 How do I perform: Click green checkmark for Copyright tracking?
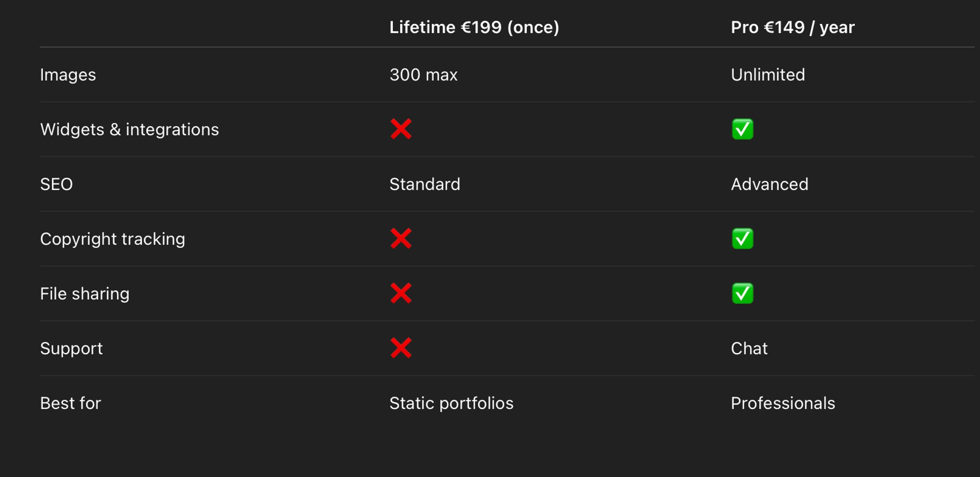(x=742, y=239)
